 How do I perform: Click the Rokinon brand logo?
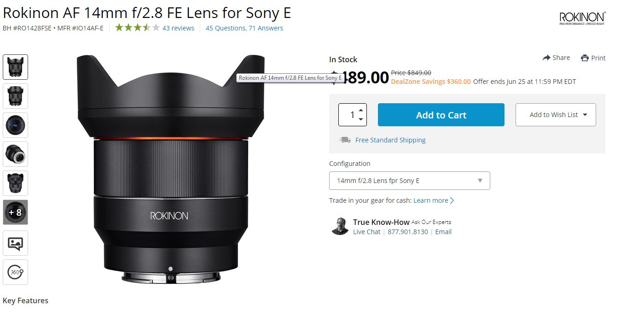582,18
